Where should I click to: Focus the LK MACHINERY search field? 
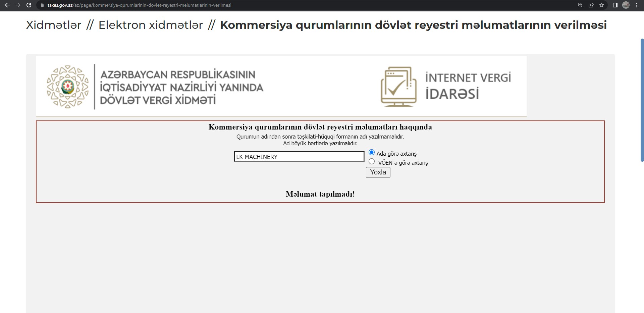(x=299, y=157)
